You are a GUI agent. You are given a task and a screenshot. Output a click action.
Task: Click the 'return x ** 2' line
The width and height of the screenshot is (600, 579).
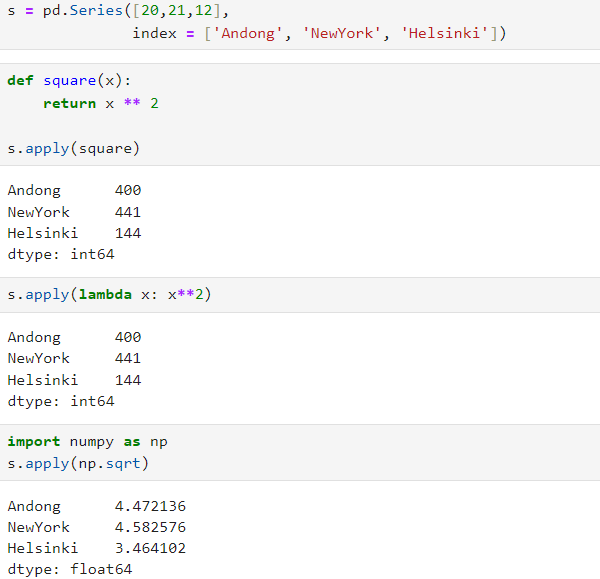101,103
